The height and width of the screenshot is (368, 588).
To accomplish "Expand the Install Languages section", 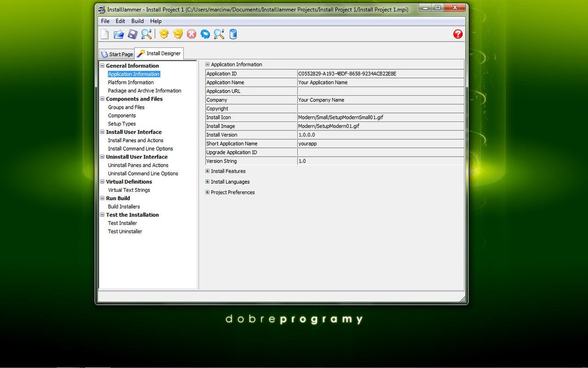I will (x=207, y=181).
